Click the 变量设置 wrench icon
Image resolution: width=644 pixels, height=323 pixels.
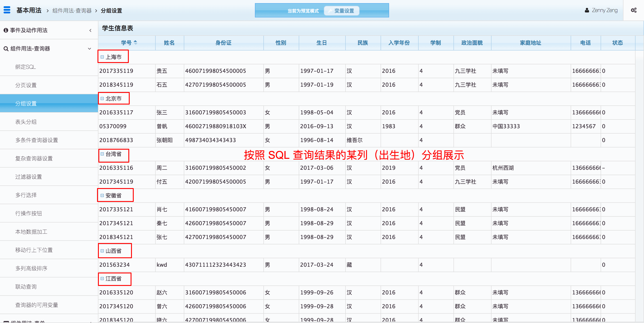[x=330, y=11]
